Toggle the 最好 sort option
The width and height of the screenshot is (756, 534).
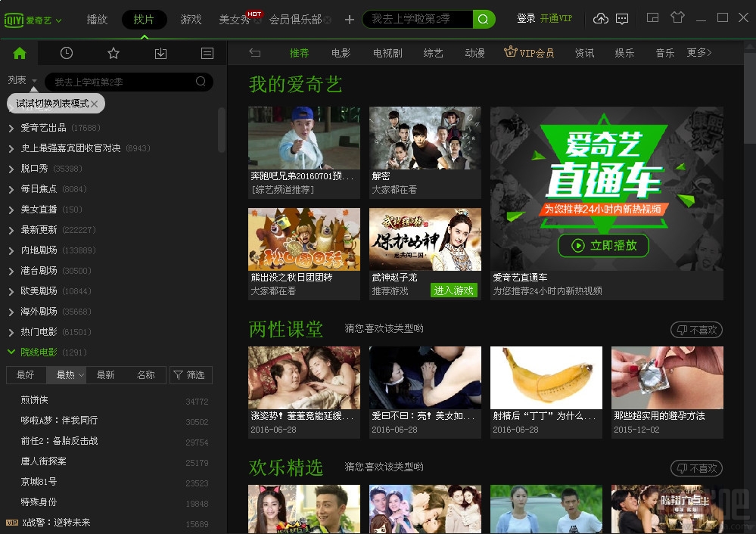click(x=26, y=374)
